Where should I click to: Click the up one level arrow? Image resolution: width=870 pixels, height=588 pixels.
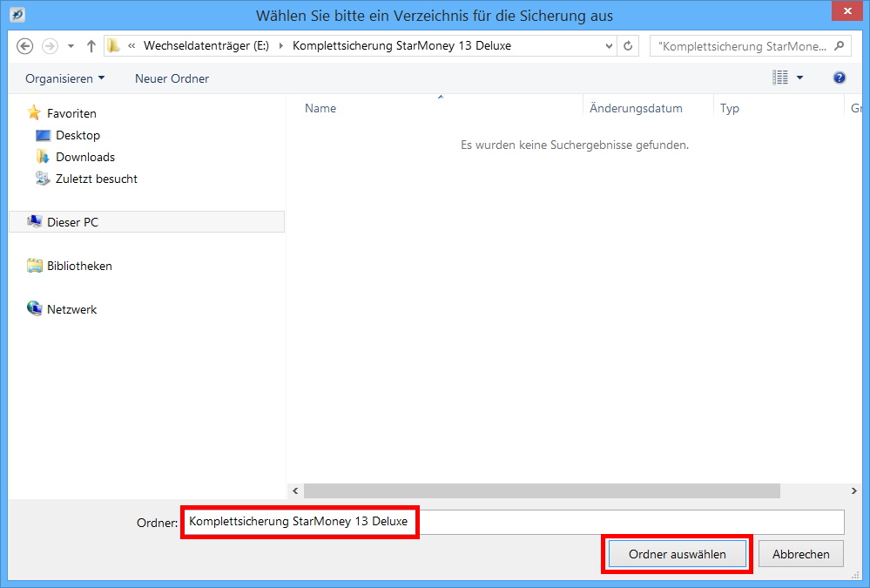pyautogui.click(x=91, y=46)
